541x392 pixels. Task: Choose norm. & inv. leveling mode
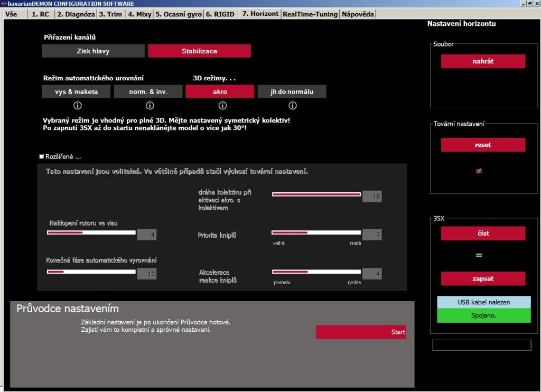pos(149,91)
